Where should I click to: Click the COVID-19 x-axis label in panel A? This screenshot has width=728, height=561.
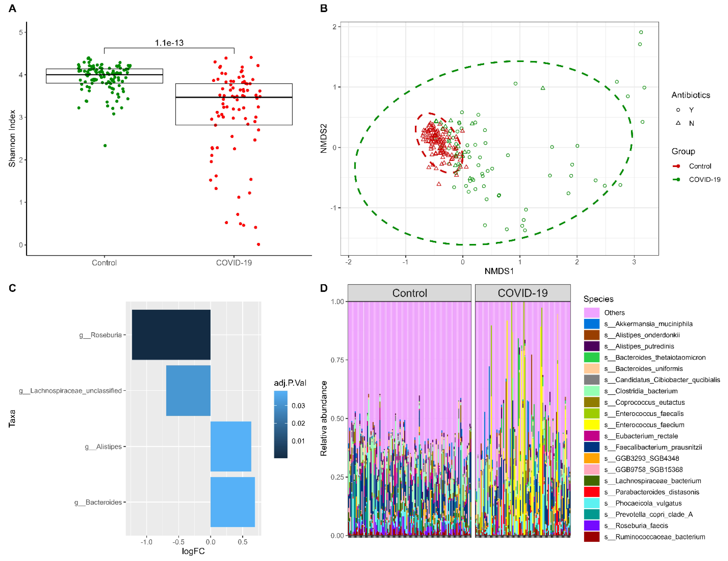coord(234,263)
